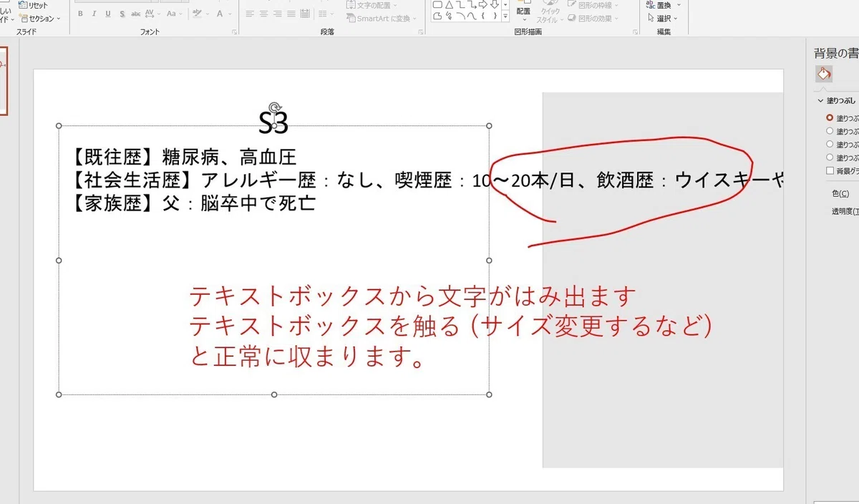Image resolution: width=859 pixels, height=504 pixels.
Task: Open 選択 (Select) dropdown
Action: tap(662, 19)
